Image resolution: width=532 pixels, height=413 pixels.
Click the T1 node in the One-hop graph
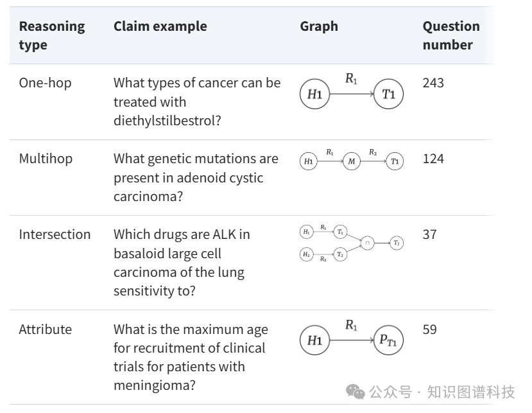[388, 94]
